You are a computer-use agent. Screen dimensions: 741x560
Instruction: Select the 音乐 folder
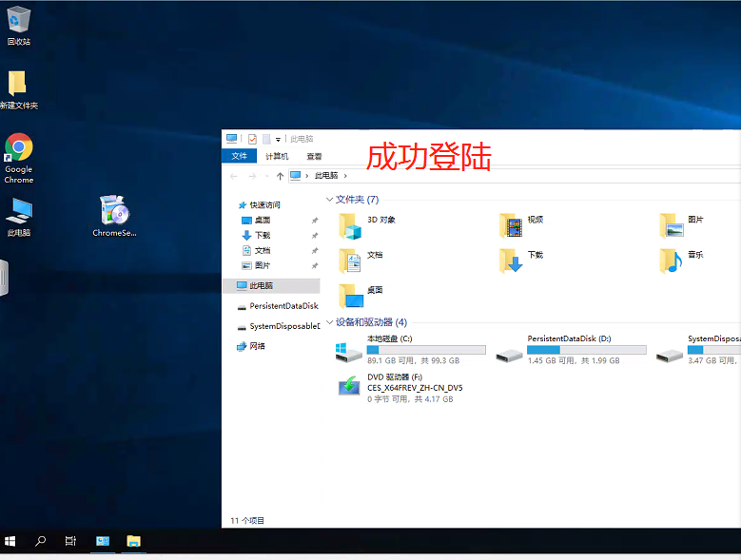682,261
